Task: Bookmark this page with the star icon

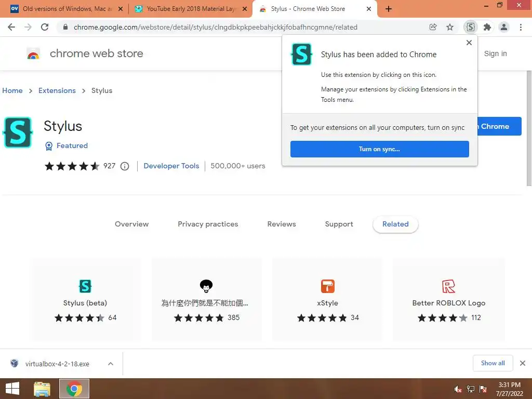Action: coord(450,27)
